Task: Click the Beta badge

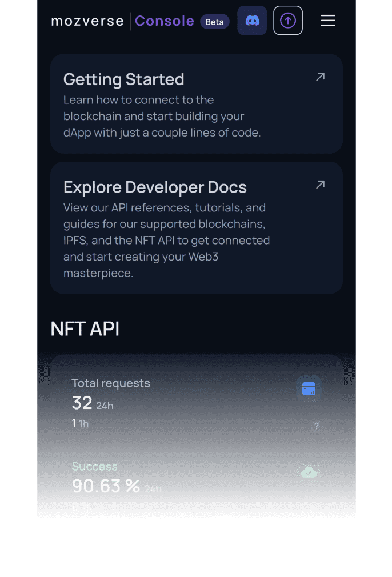Action: [x=215, y=22]
